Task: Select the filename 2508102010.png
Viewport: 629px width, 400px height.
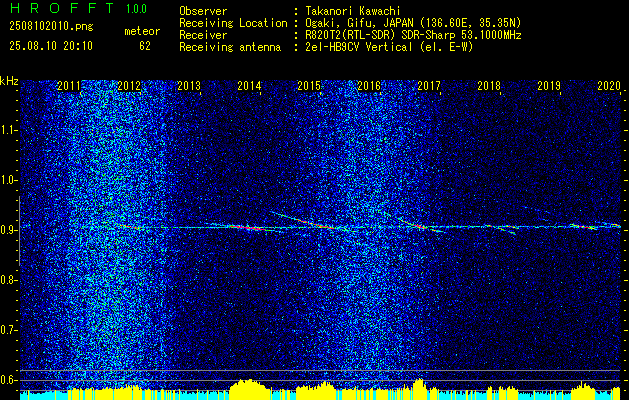Action: (51, 27)
